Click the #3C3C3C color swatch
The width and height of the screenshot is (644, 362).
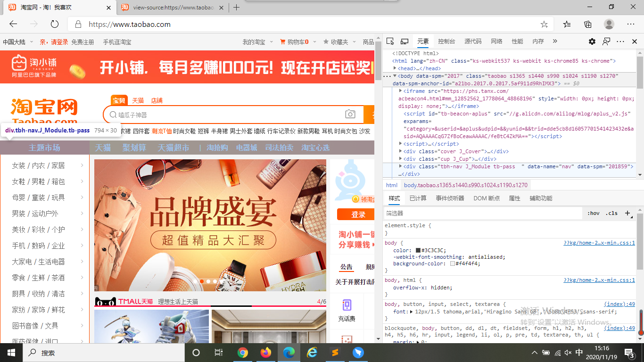point(418,250)
